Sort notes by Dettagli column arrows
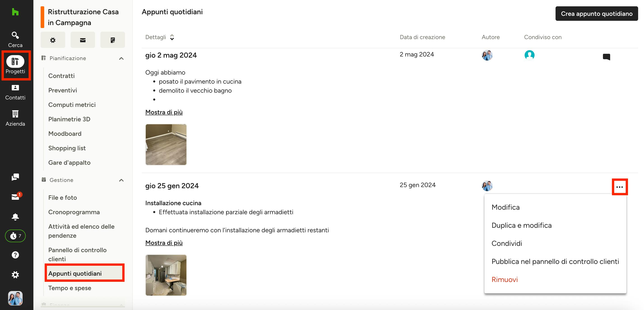Screen dimensions: 644x310 tap(172, 37)
